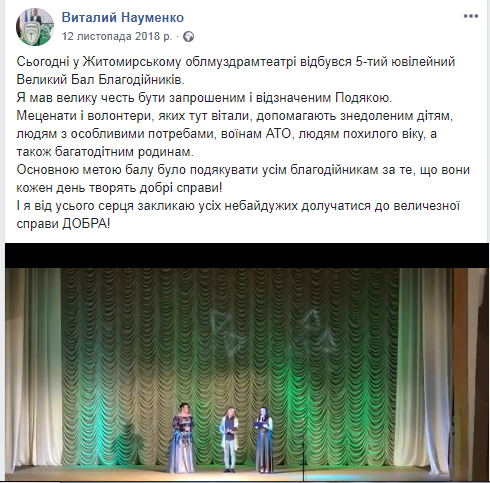Image resolution: width=490 pixels, height=483 pixels.
Task: Open Виталий Науменко profile avatar picture
Action: (35, 27)
